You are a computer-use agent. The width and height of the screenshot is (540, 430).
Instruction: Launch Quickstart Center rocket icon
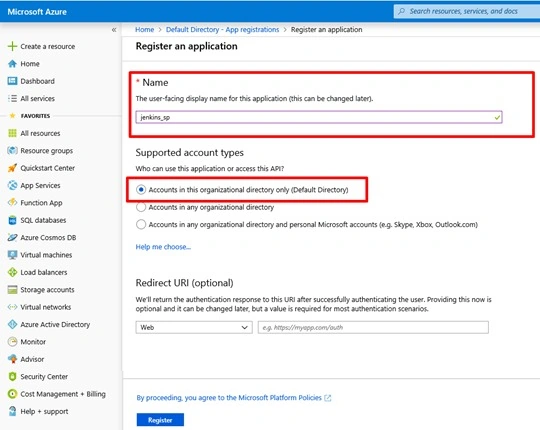pos(12,168)
